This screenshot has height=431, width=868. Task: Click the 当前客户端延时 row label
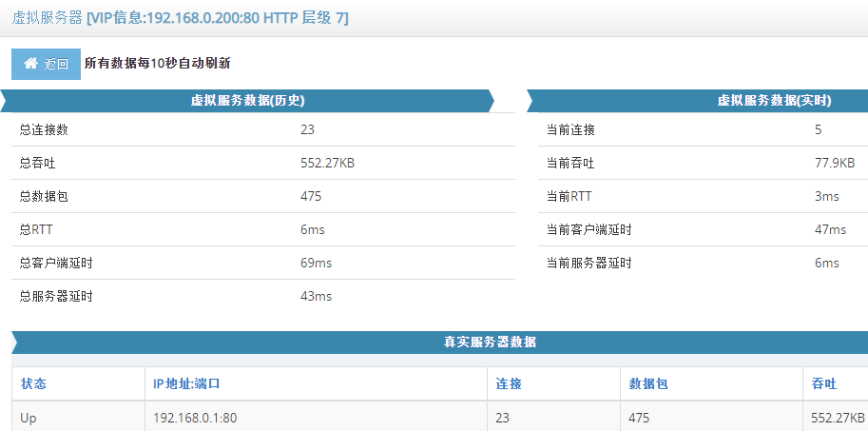pyautogui.click(x=588, y=229)
